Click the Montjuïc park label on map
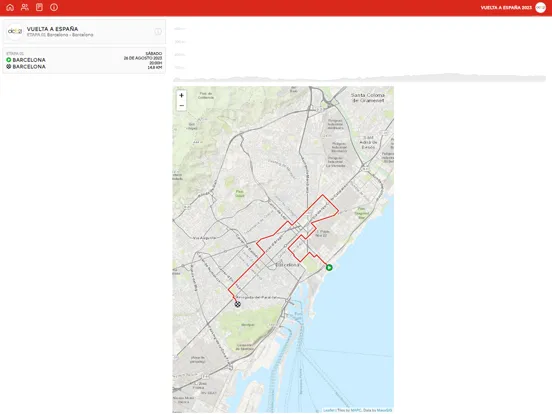 (248, 325)
